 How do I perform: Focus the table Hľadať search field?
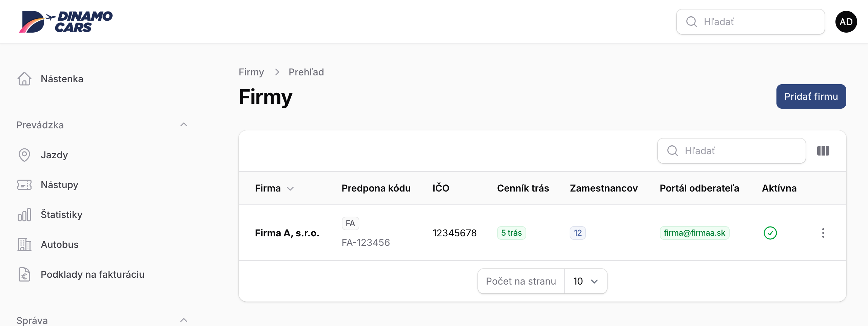point(732,151)
